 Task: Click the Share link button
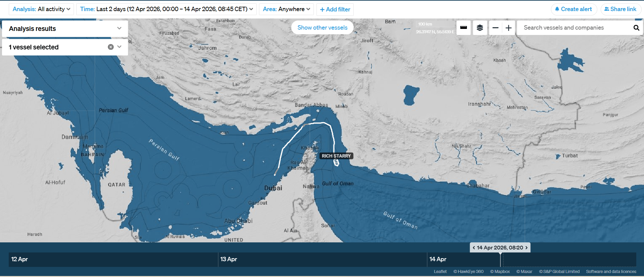click(x=620, y=9)
